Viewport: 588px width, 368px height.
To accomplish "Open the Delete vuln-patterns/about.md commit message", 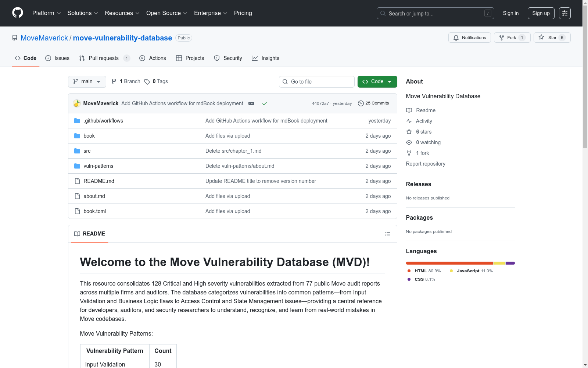I will coord(240,166).
